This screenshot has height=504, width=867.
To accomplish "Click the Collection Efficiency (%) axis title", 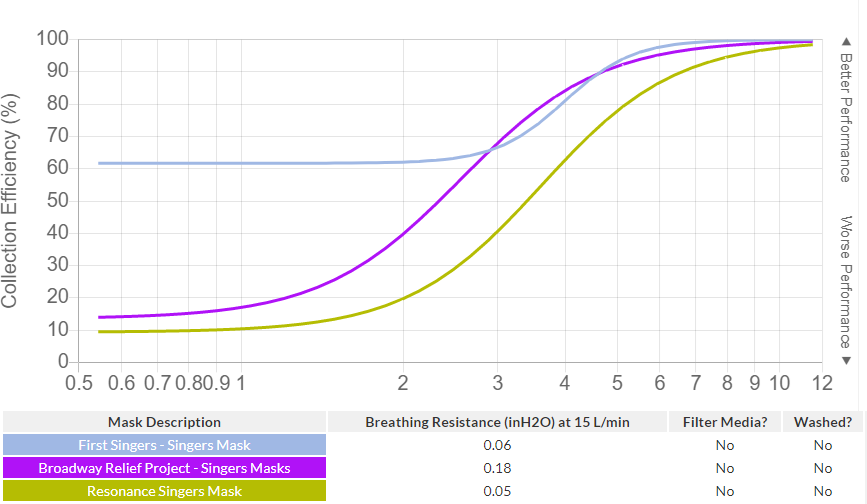I will (10, 201).
